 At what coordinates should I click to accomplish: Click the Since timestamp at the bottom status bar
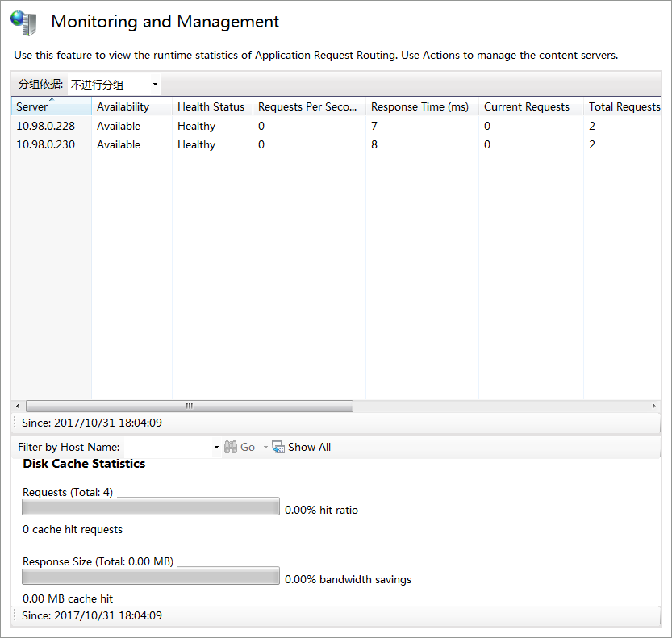(92, 615)
